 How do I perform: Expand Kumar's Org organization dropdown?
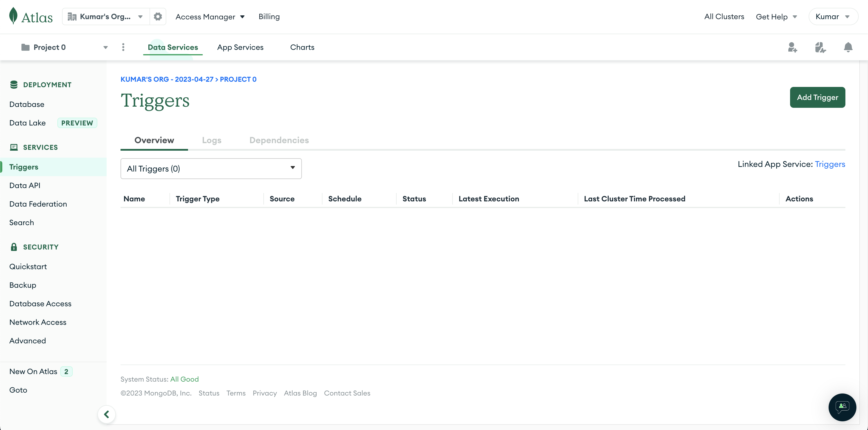[106, 17]
